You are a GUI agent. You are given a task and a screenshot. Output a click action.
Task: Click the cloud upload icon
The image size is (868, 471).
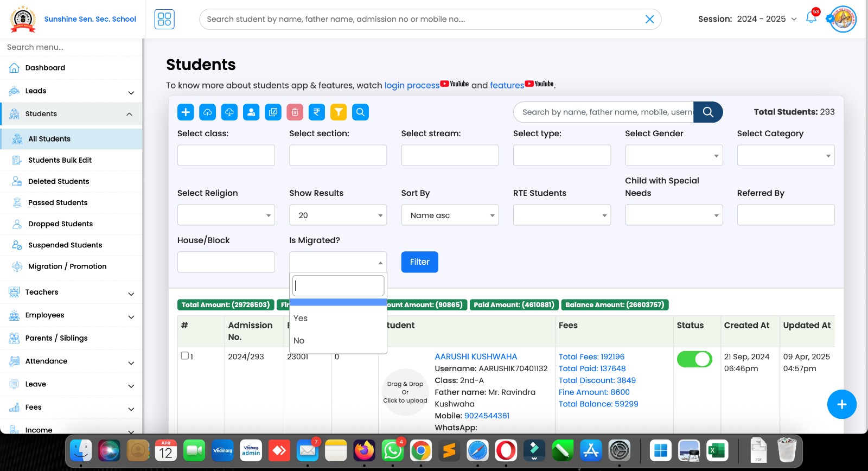tap(207, 112)
